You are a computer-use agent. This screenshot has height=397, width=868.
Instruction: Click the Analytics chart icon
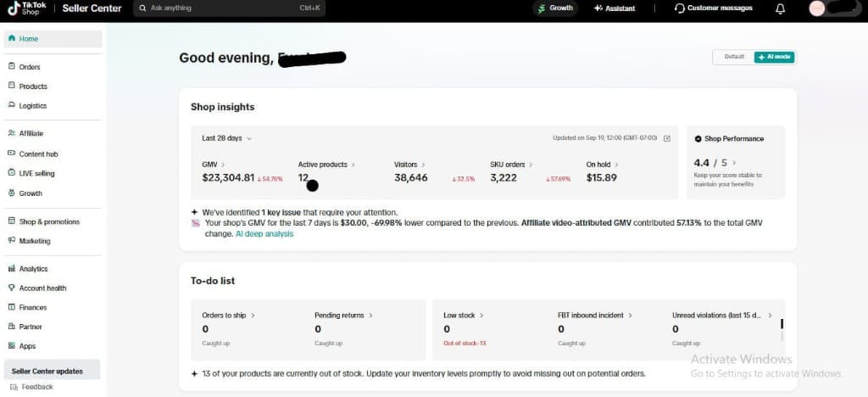point(12,268)
